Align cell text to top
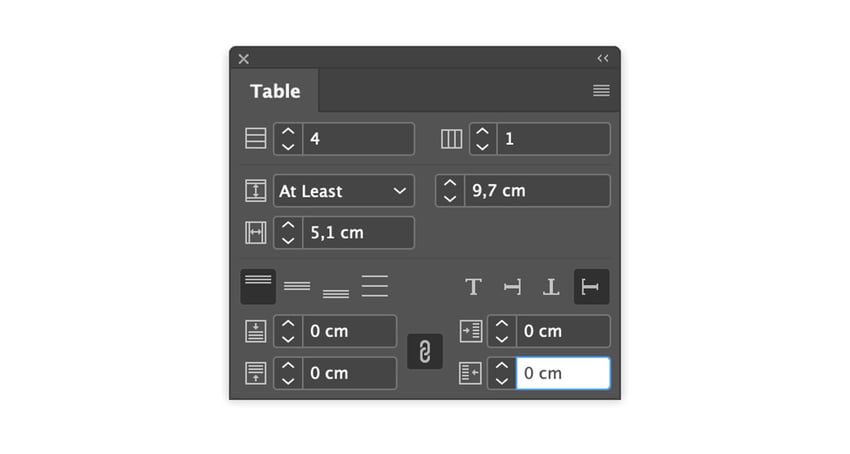 point(258,286)
